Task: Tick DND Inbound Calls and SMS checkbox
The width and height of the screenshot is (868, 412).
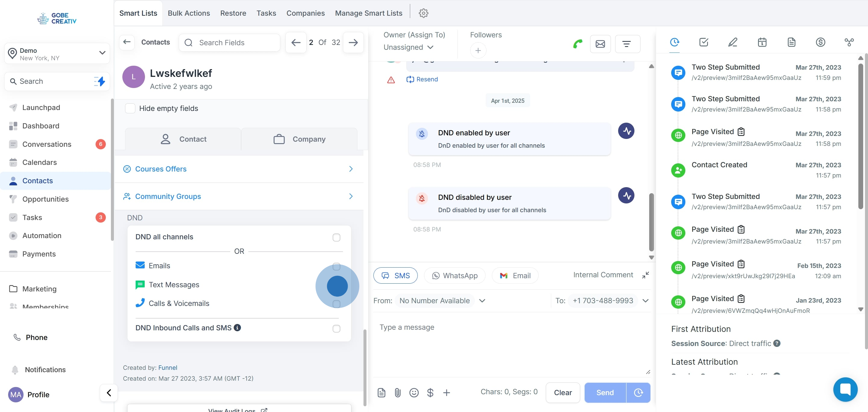Action: tap(336, 329)
